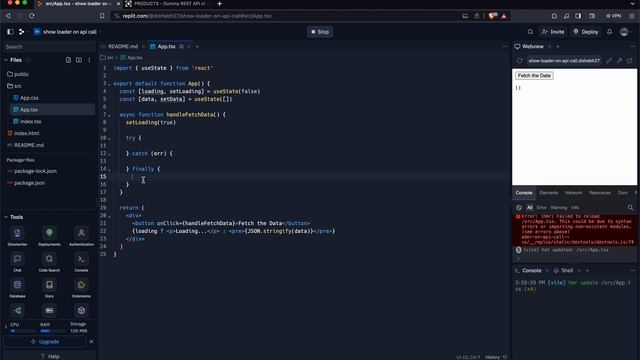Click the Invite button
The image size is (640, 360).
(553, 32)
